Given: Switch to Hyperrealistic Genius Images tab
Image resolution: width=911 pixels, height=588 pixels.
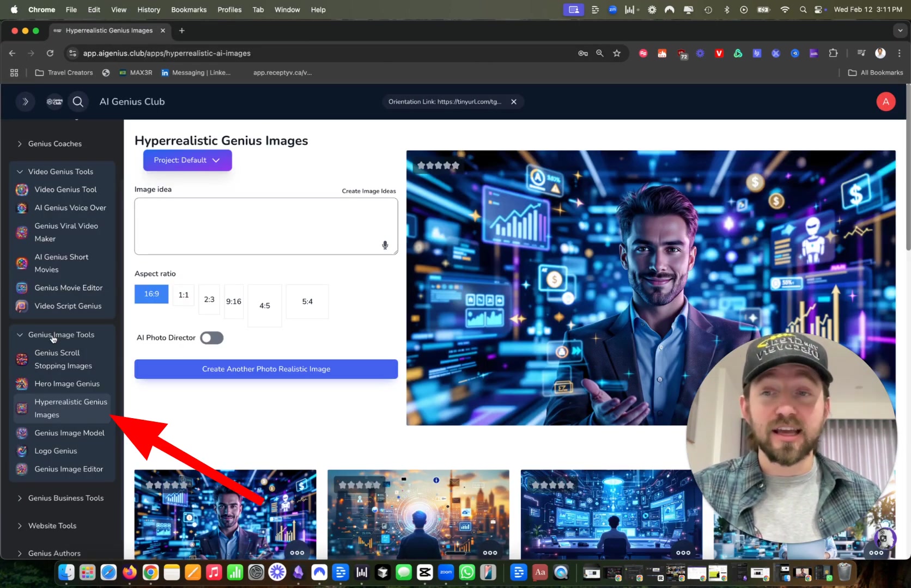Looking at the screenshot, I should pos(109,30).
